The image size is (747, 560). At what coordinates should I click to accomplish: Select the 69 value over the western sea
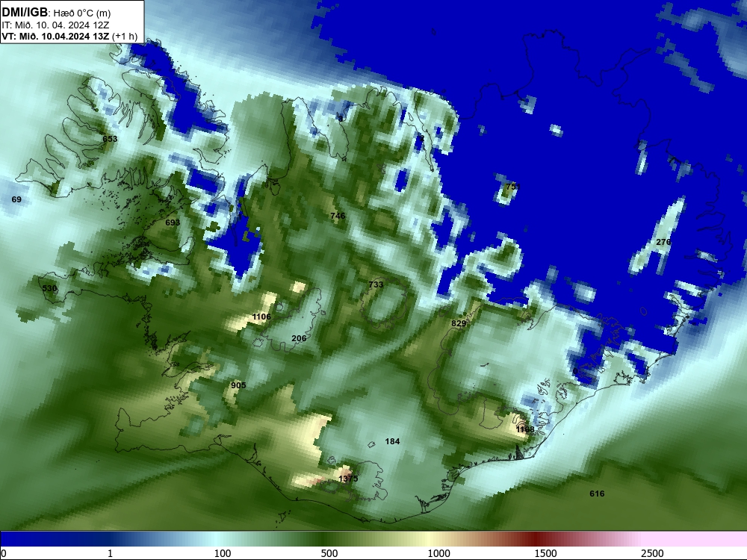(16, 199)
